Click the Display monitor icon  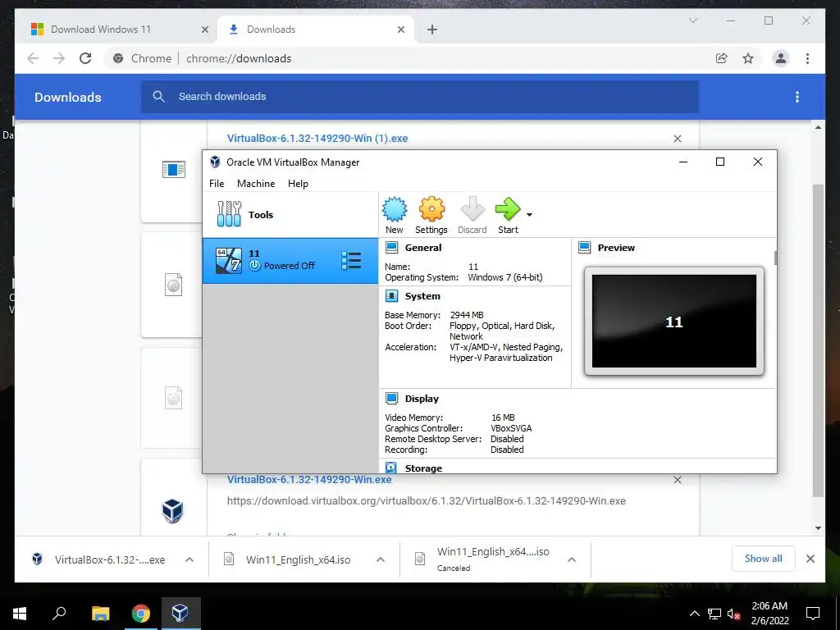(391, 399)
